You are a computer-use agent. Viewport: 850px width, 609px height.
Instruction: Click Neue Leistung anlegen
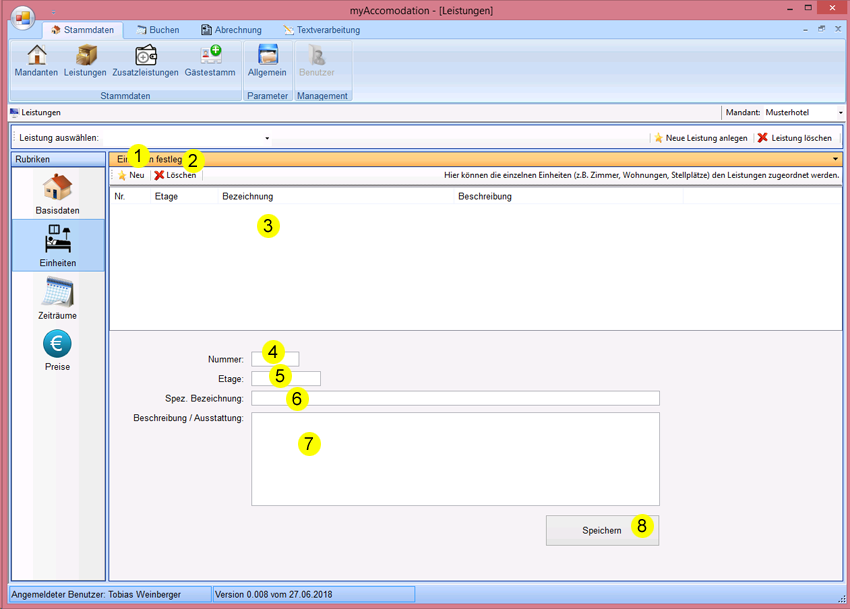click(x=700, y=138)
